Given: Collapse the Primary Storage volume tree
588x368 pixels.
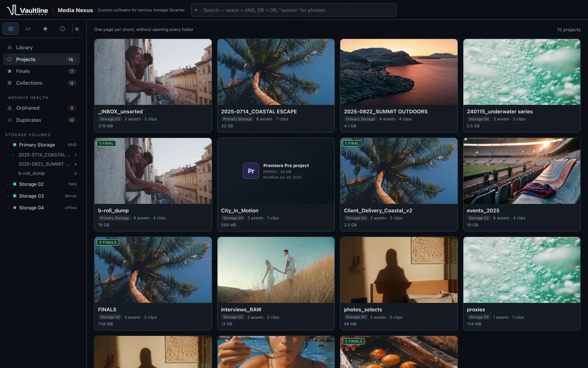Looking at the screenshot, I should 8,145.
